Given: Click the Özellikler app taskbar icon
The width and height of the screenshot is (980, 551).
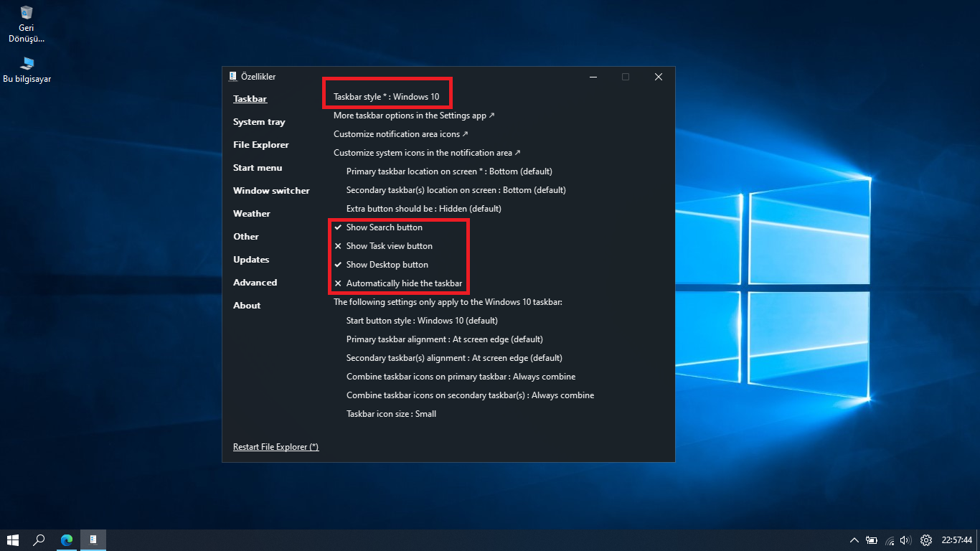Looking at the screenshot, I should 93,540.
